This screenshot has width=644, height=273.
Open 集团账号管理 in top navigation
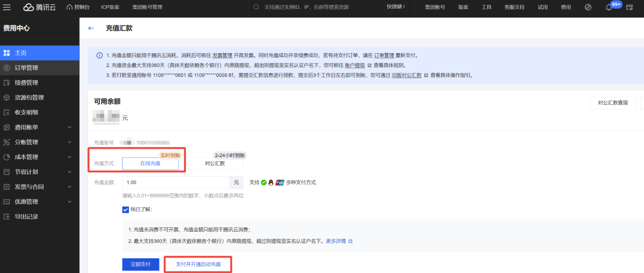tap(147, 7)
